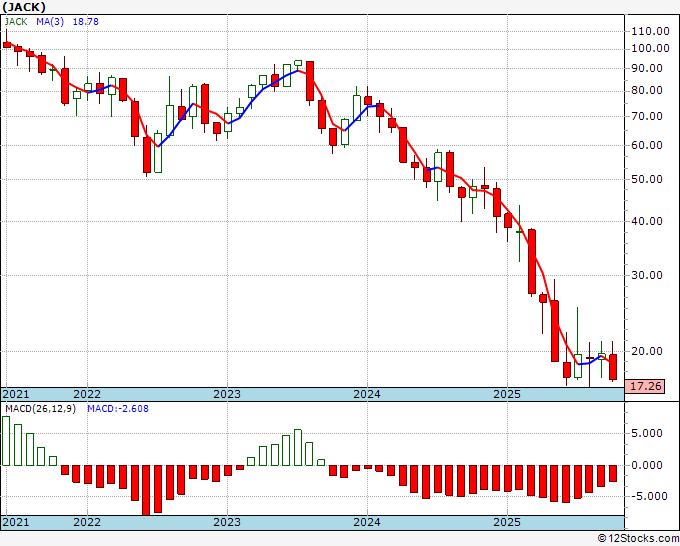Viewport: 680px width, 546px height.
Task: Click the 2025 marker on price timeline
Action: point(507,394)
